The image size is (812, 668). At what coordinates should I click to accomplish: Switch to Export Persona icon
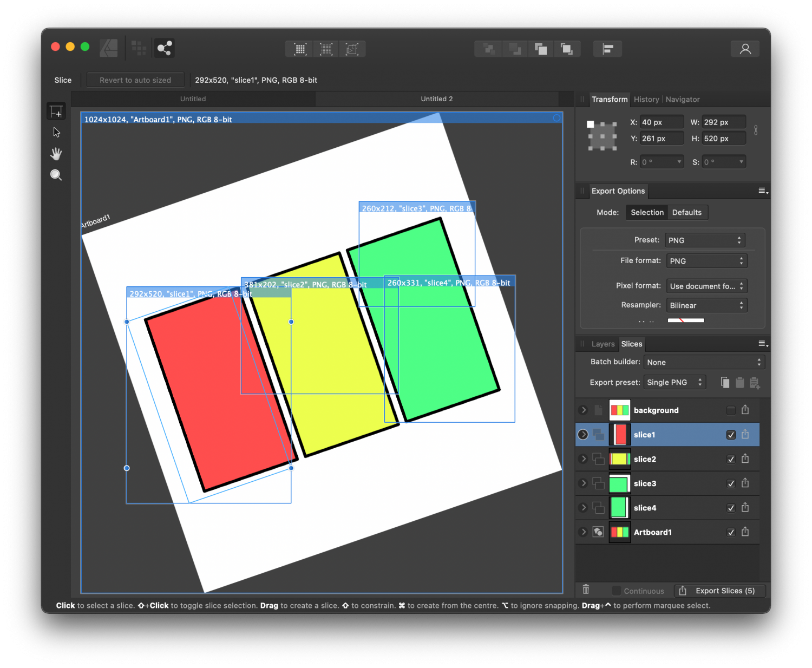click(x=164, y=48)
